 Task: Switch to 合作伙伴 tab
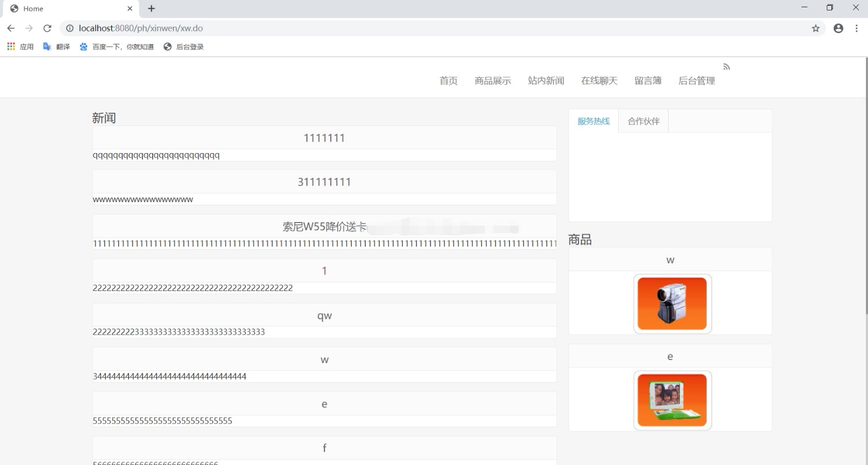pos(644,121)
